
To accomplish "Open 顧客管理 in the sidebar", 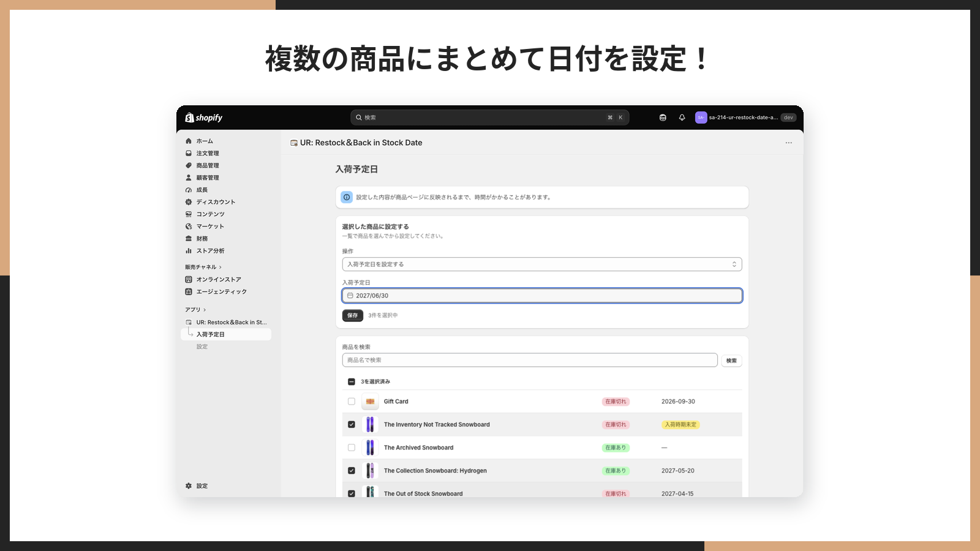I will pyautogui.click(x=208, y=178).
